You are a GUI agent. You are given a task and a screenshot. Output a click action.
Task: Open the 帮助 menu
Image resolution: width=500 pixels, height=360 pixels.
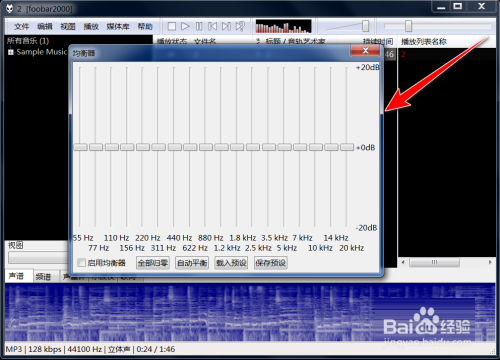tap(145, 27)
